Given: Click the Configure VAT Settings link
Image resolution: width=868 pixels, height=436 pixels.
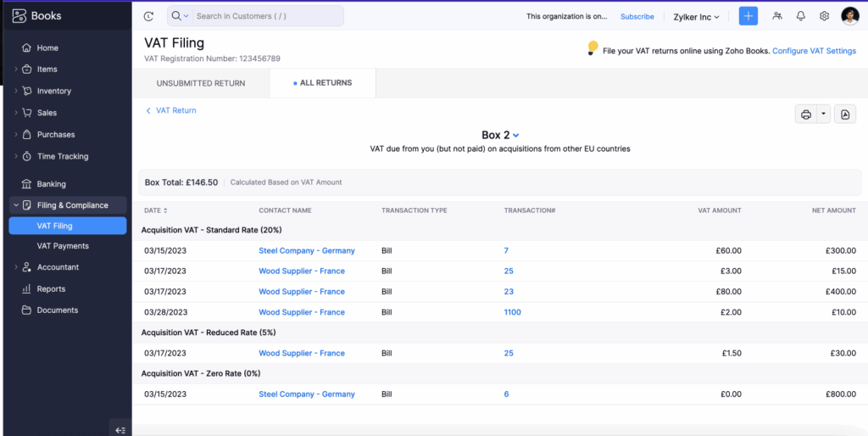Looking at the screenshot, I should click(x=814, y=51).
